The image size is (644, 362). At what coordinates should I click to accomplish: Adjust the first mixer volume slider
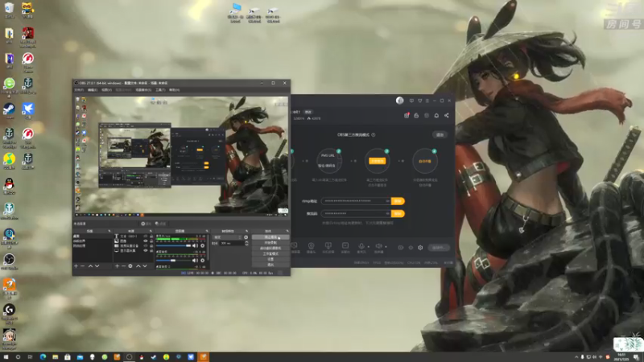[174, 245]
